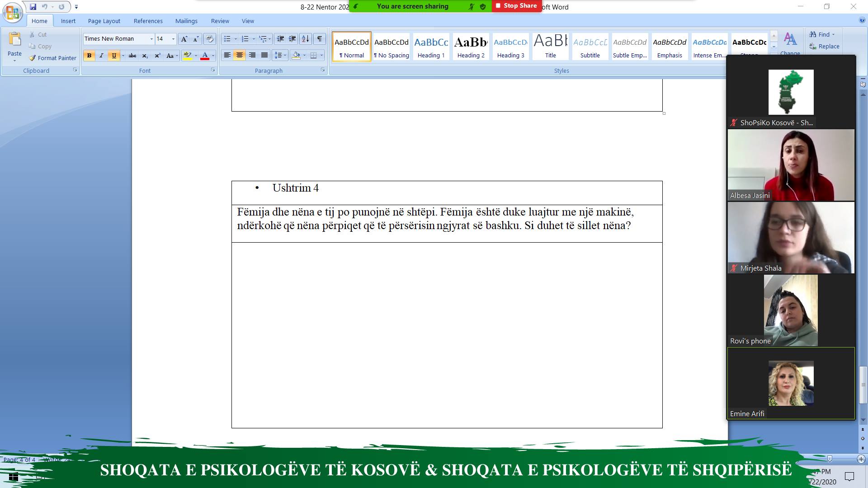The width and height of the screenshot is (868, 488).
Task: Select Albesa Jasini video thumbnail
Action: [x=791, y=165]
